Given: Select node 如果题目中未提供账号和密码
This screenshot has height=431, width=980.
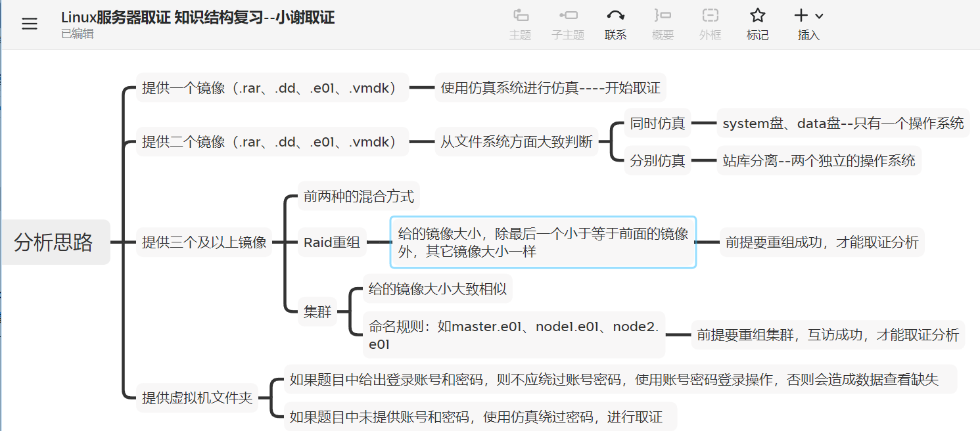Looking at the screenshot, I should [480, 417].
